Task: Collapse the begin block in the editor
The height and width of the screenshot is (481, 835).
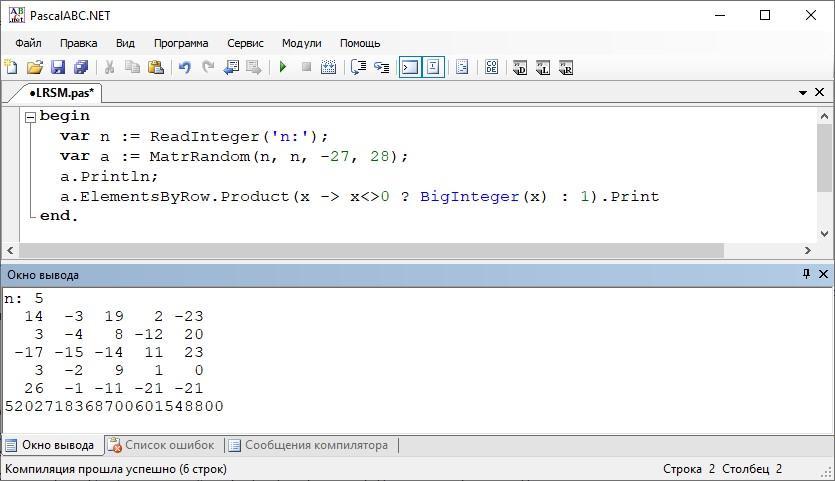Action: pos(30,117)
